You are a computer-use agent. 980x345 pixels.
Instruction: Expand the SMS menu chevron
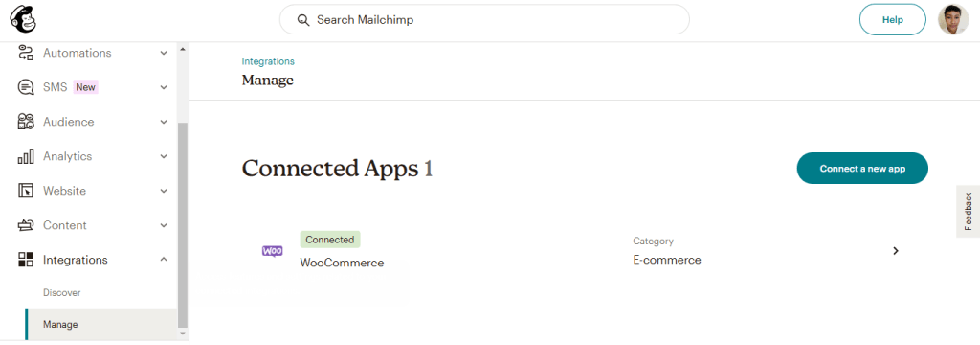164,87
